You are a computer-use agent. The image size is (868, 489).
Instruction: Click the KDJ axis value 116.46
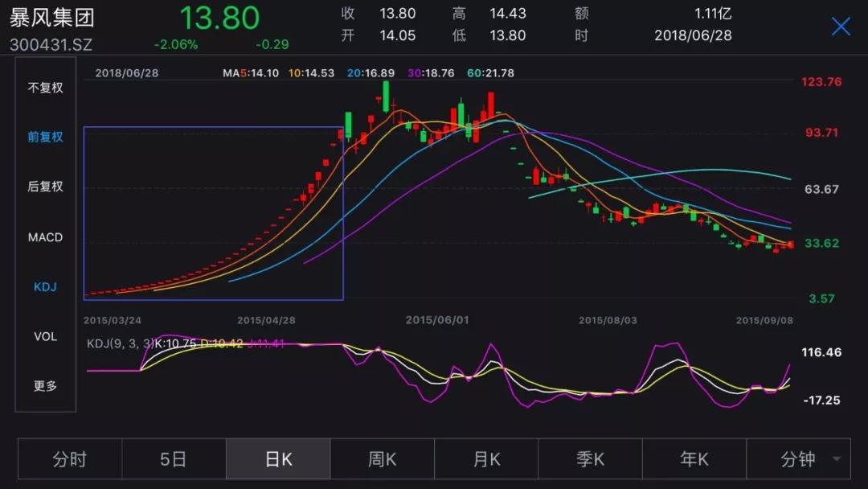[x=821, y=352]
